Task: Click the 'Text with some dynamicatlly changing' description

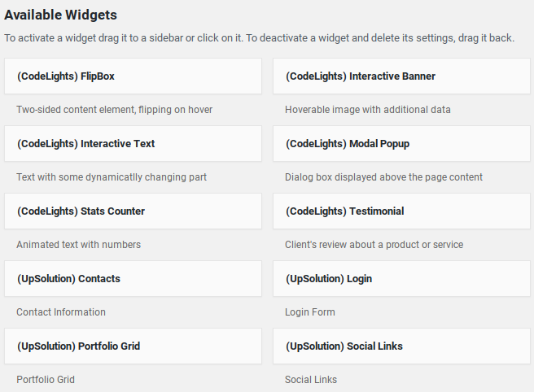Action: [x=112, y=177]
